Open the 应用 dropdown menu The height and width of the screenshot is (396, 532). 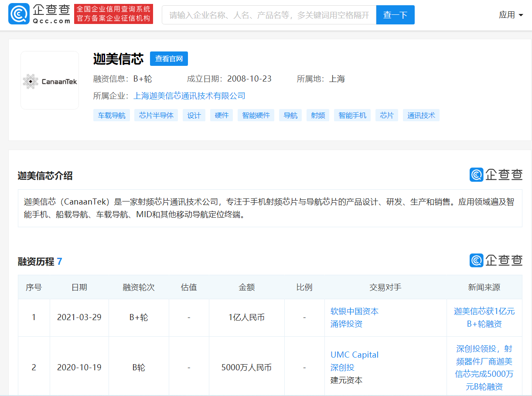(511, 15)
